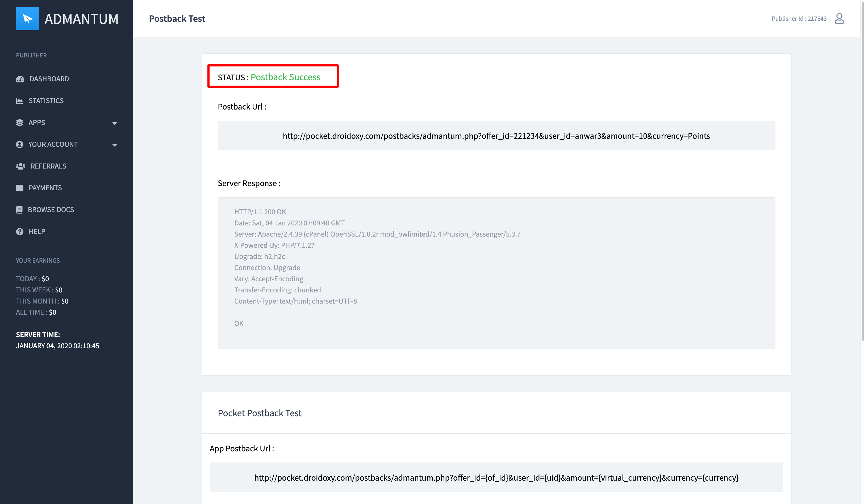Go to the Statistics menu item
Image resolution: width=864 pixels, height=504 pixels.
[x=46, y=101]
